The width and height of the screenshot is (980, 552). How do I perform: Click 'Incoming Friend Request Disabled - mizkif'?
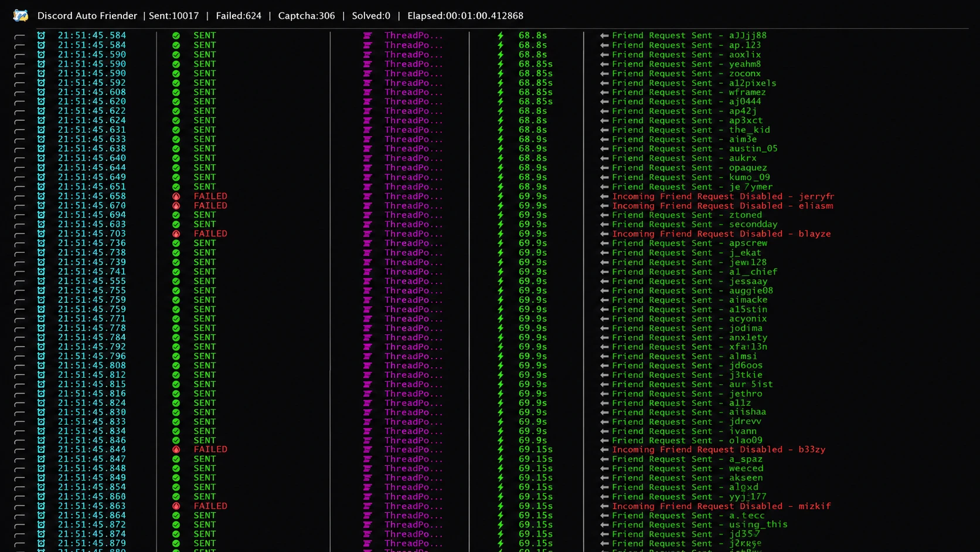pos(722,506)
